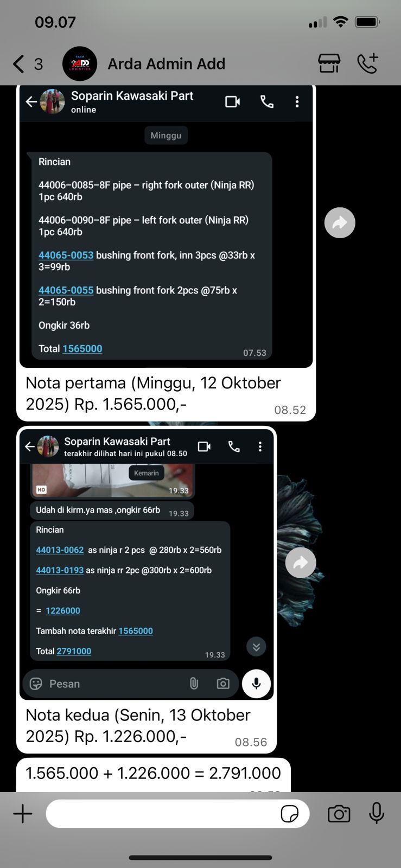The width and height of the screenshot is (401, 868).
Task: Open the business storefront catalog icon
Action: click(x=329, y=63)
